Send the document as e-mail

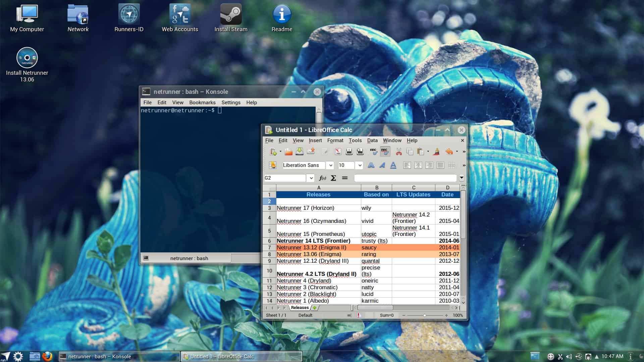click(x=311, y=152)
